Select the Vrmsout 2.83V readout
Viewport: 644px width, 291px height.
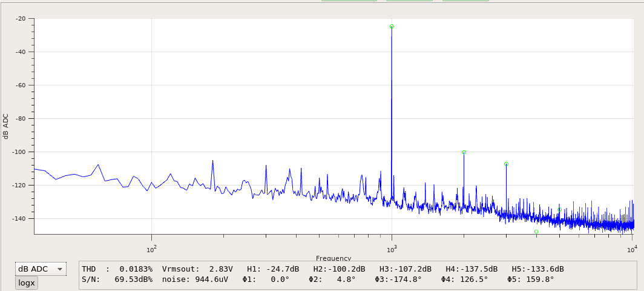(197, 269)
